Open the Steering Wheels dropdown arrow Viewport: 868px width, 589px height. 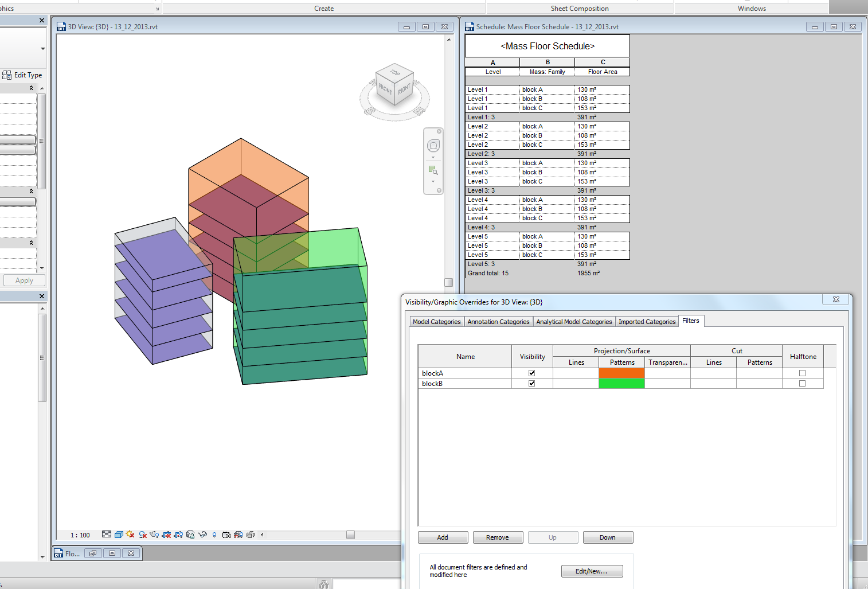tap(433, 157)
